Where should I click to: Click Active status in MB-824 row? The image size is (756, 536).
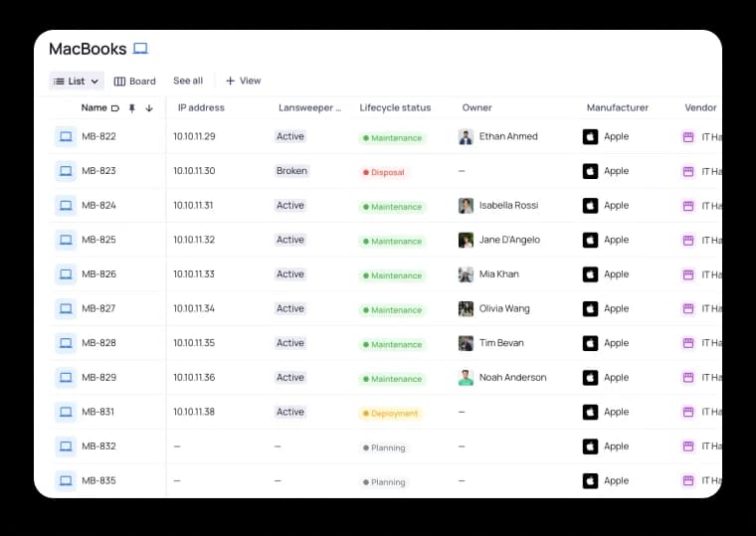coord(290,205)
